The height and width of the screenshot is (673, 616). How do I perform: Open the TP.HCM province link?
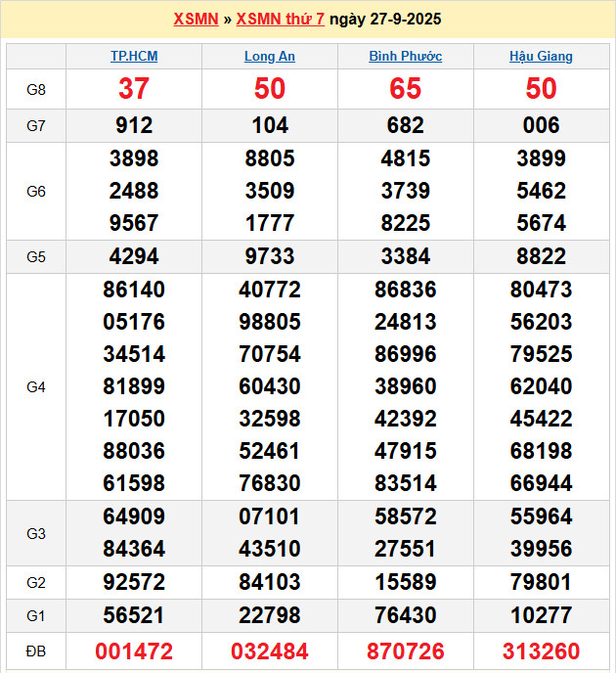[x=134, y=56]
